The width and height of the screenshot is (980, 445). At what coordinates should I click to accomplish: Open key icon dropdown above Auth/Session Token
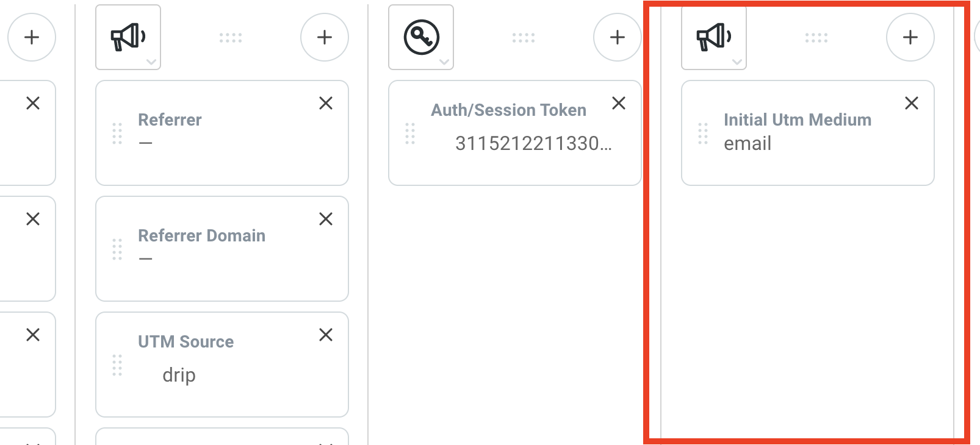[421, 38]
